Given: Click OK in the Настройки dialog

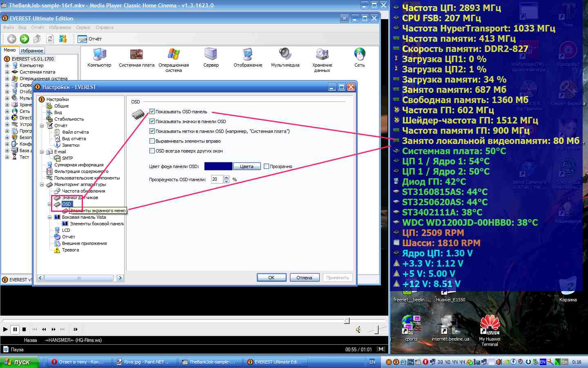Looking at the screenshot, I should (x=272, y=278).
